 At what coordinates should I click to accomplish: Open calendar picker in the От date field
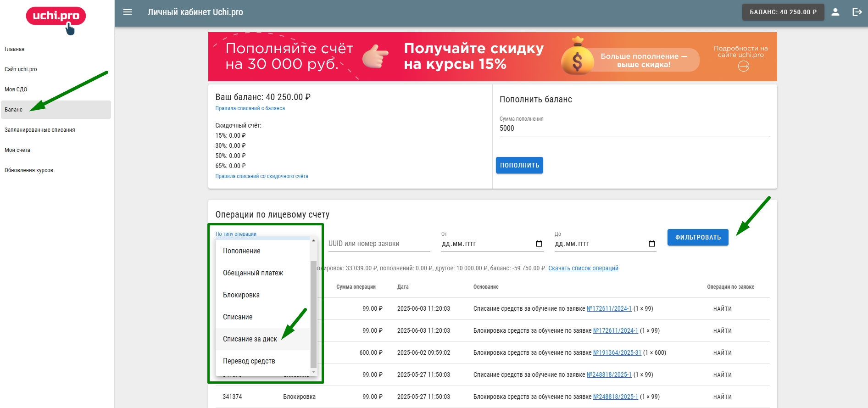pyautogui.click(x=539, y=244)
